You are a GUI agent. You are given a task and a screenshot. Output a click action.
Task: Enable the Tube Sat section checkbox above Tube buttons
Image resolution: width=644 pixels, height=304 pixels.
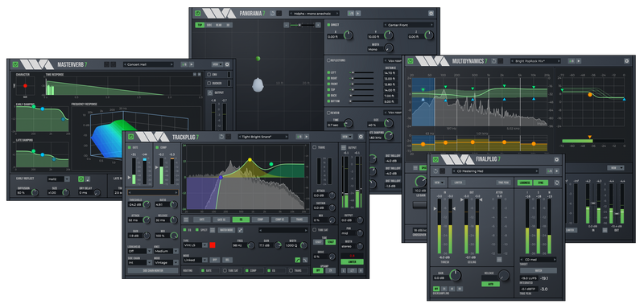coord(315,230)
